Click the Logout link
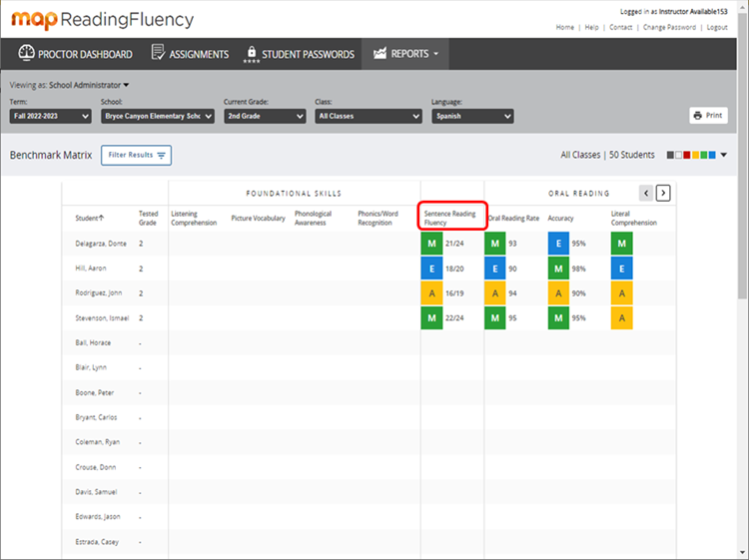Viewport: 749px width, 560px height. coord(716,27)
